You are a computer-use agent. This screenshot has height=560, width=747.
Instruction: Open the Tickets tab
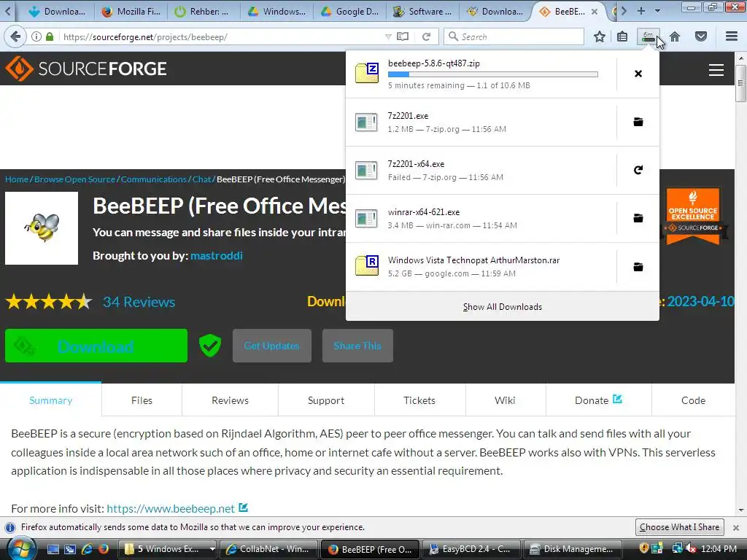419,400
